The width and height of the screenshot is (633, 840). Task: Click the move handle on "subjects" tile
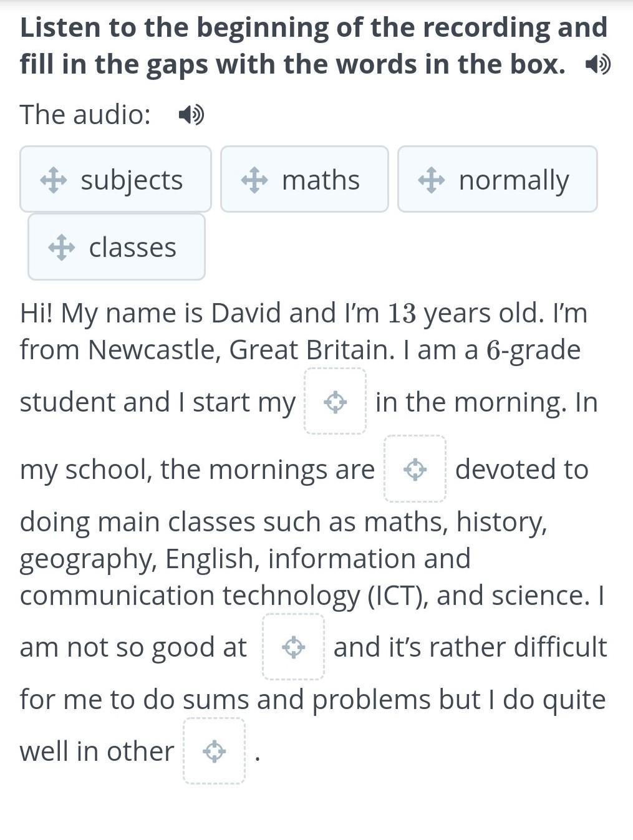click(x=54, y=180)
